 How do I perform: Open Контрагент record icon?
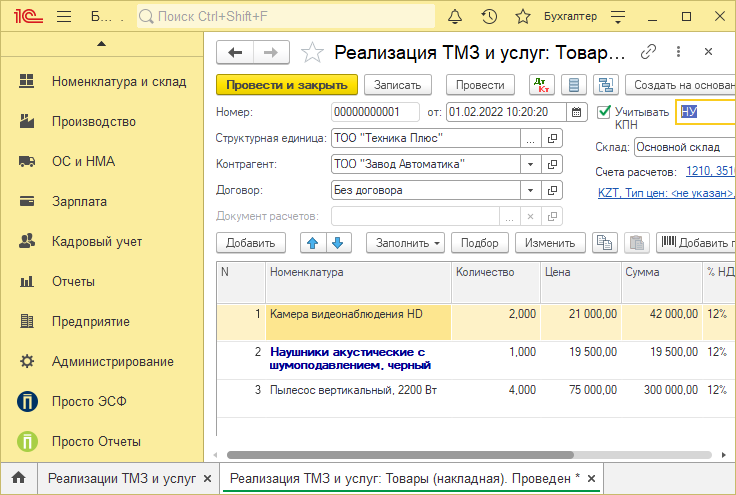(x=552, y=164)
